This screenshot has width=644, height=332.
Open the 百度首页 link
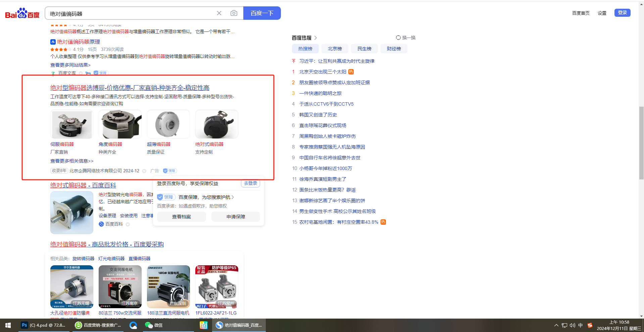point(581,13)
